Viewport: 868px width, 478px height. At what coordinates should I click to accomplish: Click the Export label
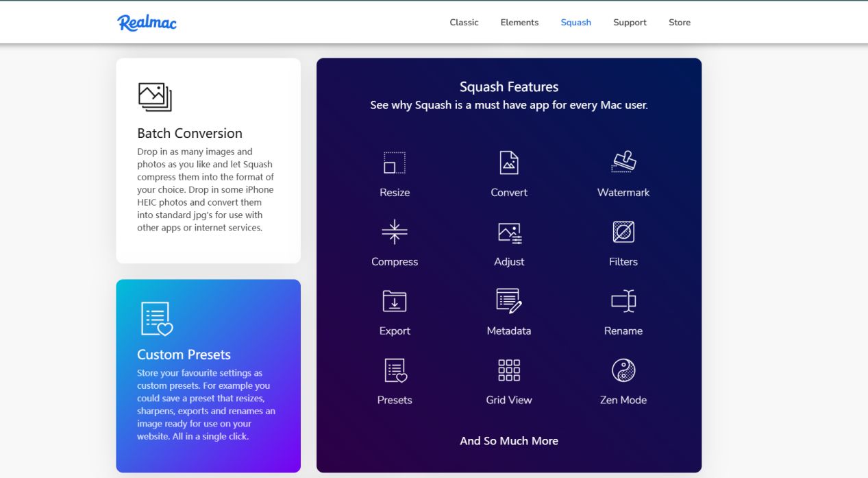[395, 331]
